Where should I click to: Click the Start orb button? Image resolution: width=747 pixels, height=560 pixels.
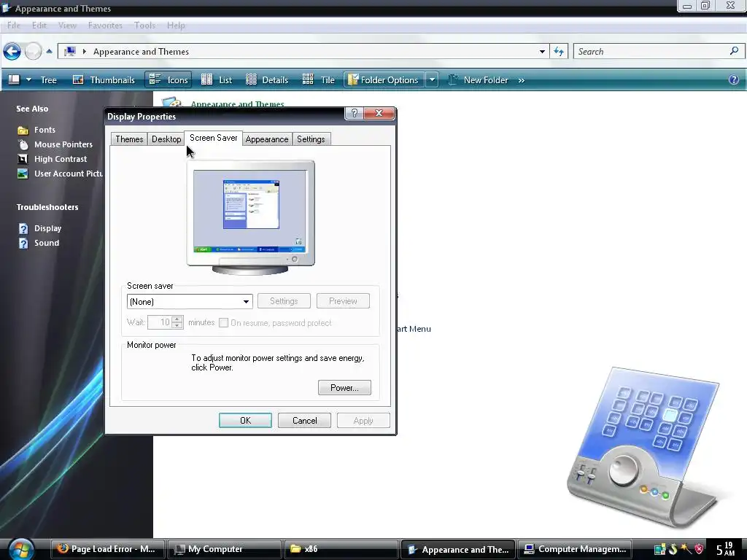point(21,549)
